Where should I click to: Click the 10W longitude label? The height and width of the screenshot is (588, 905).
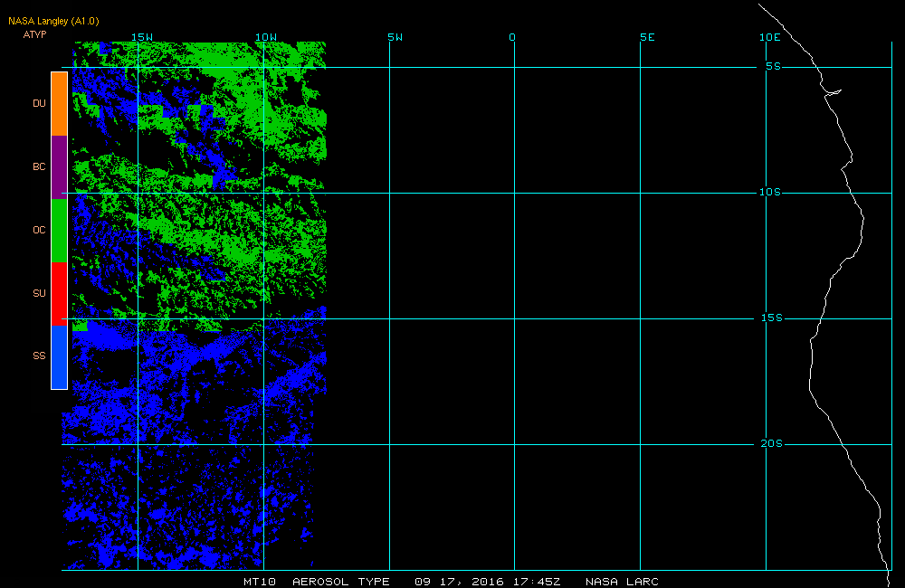coord(266,37)
